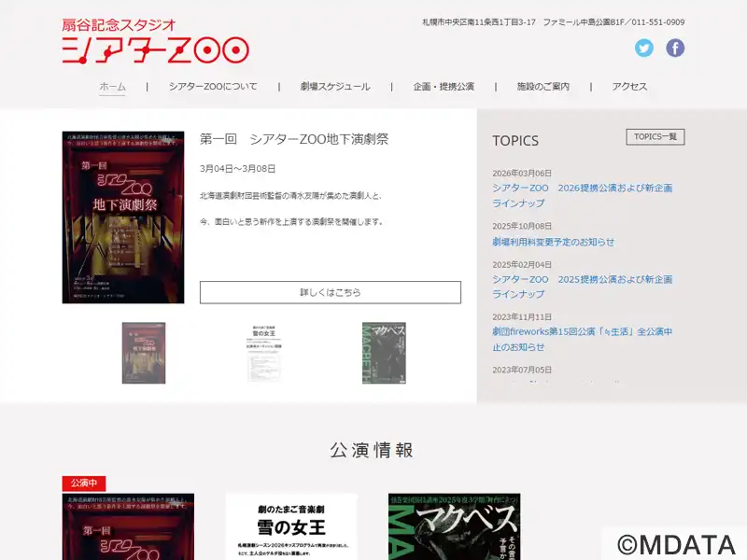Open the 劇のたまご音楽劇 雪の女王 performance card
747x560 pixels.
tap(291, 526)
